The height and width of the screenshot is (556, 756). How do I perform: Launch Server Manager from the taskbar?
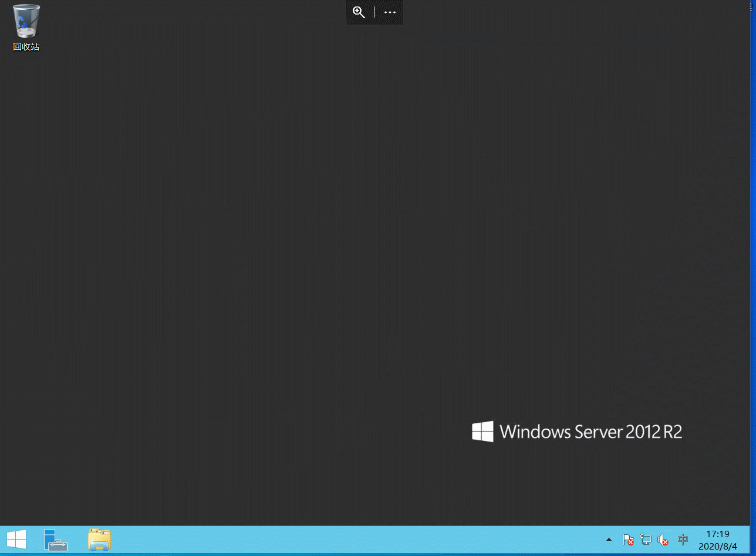pyautogui.click(x=56, y=539)
